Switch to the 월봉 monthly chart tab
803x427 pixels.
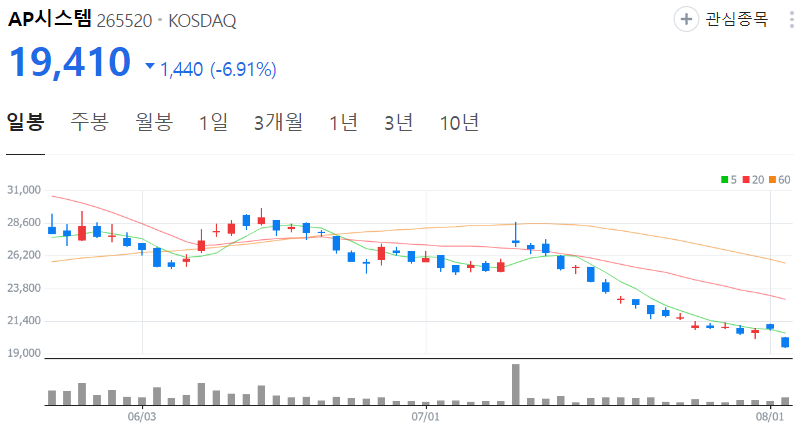click(x=154, y=123)
